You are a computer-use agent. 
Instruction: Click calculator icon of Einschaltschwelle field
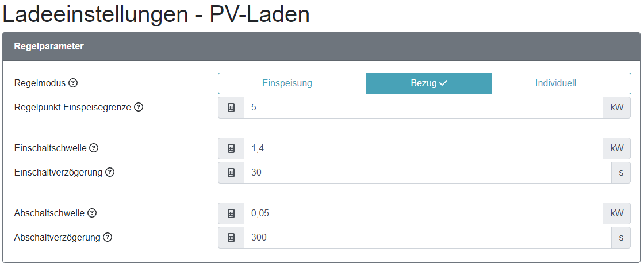pyautogui.click(x=231, y=148)
